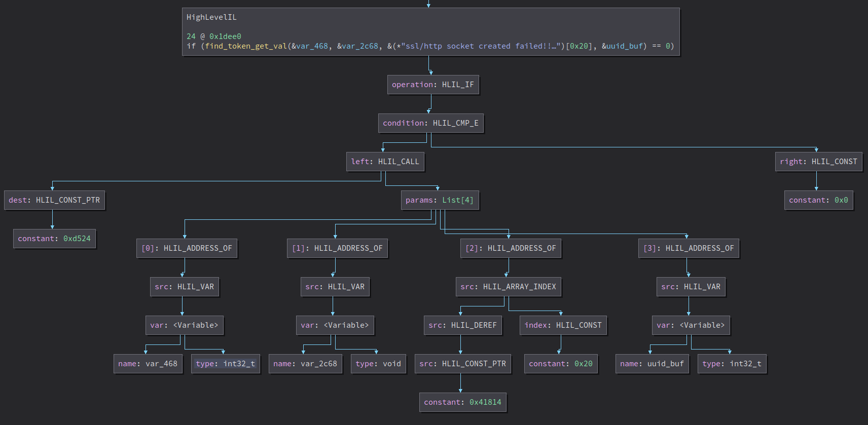The image size is (868, 425).
Task: Click the index: HLIL_CONST node
Action: (563, 325)
